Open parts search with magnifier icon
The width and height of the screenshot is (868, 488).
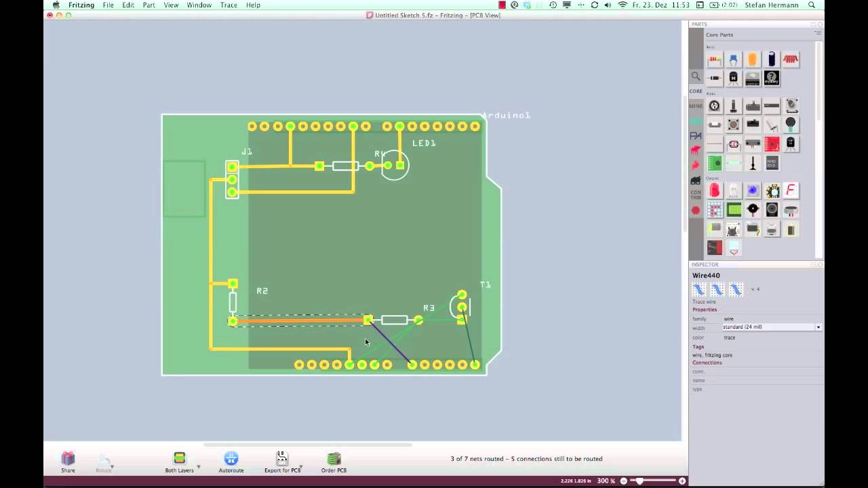696,77
